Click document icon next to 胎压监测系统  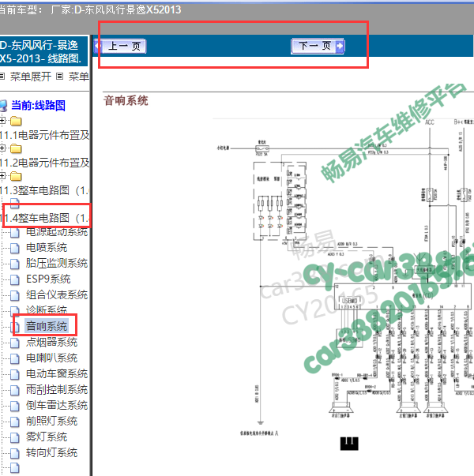(14, 264)
